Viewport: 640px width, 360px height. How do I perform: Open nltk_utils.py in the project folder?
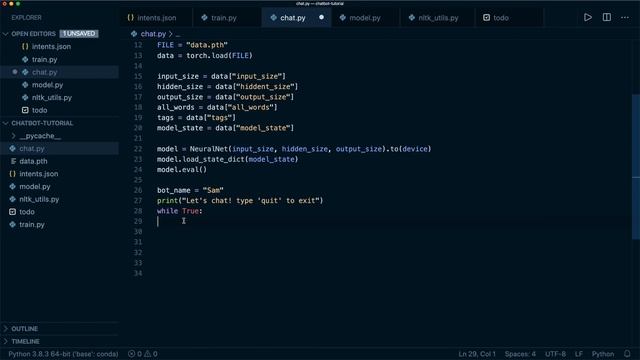[39, 199]
